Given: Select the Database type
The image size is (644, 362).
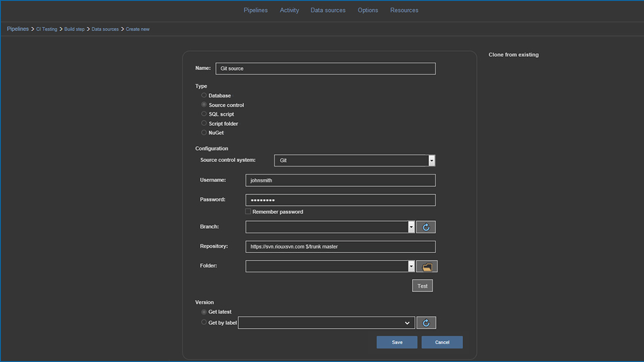Looking at the screenshot, I should pyautogui.click(x=204, y=95).
